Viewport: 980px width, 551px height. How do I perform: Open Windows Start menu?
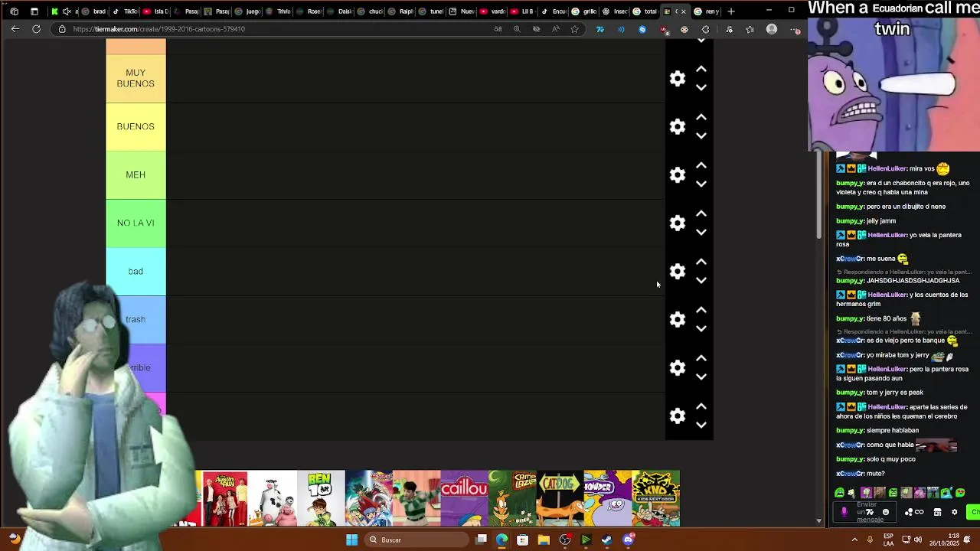(x=351, y=540)
